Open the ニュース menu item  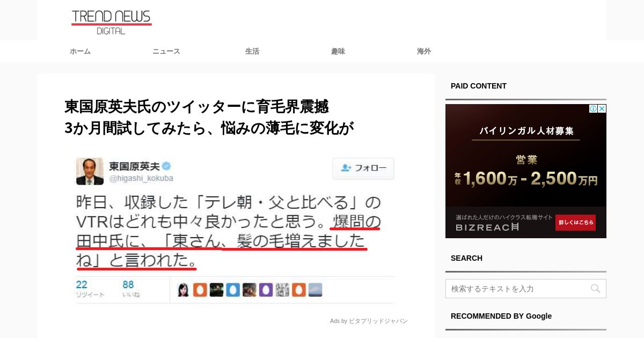(166, 52)
